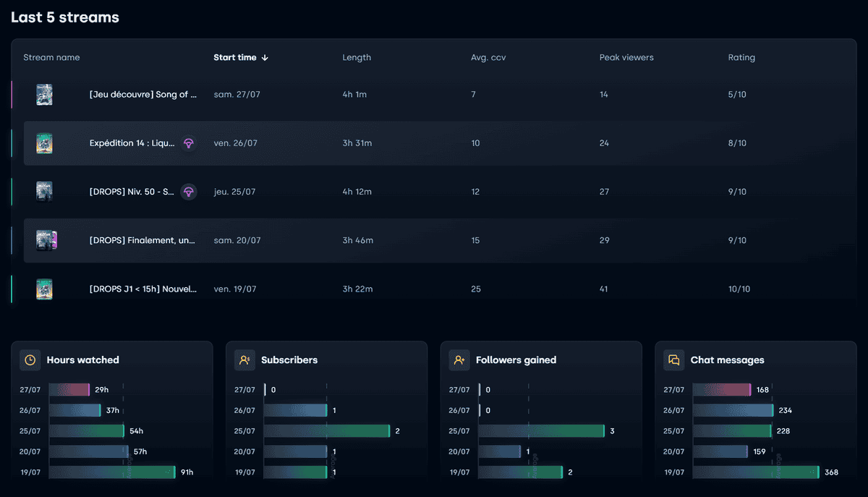This screenshot has height=497, width=868.
Task: Click drops icon on Niv. 50 stream row
Action: click(x=188, y=192)
